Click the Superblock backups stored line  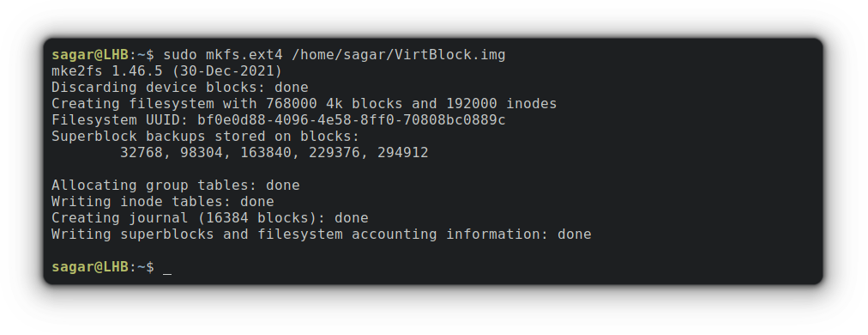click(x=205, y=137)
